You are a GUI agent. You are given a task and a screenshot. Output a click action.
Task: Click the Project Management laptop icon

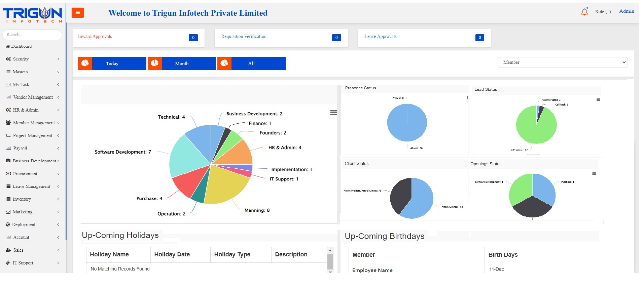[x=8, y=135]
